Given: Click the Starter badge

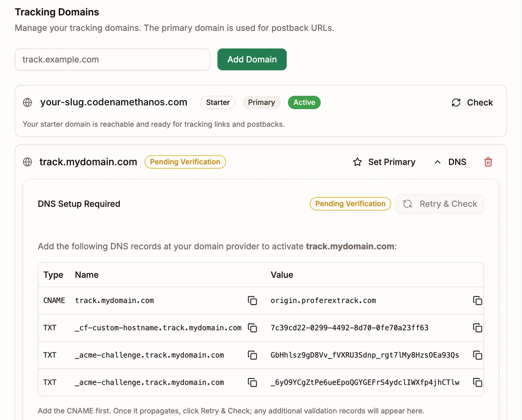Looking at the screenshot, I should 218,102.
